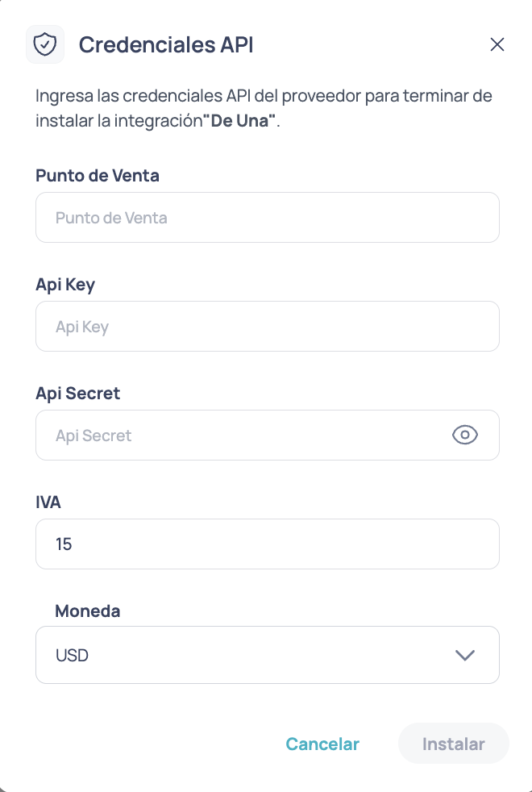Select the Api Secret text field
The width and height of the screenshot is (532, 792).
coord(242,435)
